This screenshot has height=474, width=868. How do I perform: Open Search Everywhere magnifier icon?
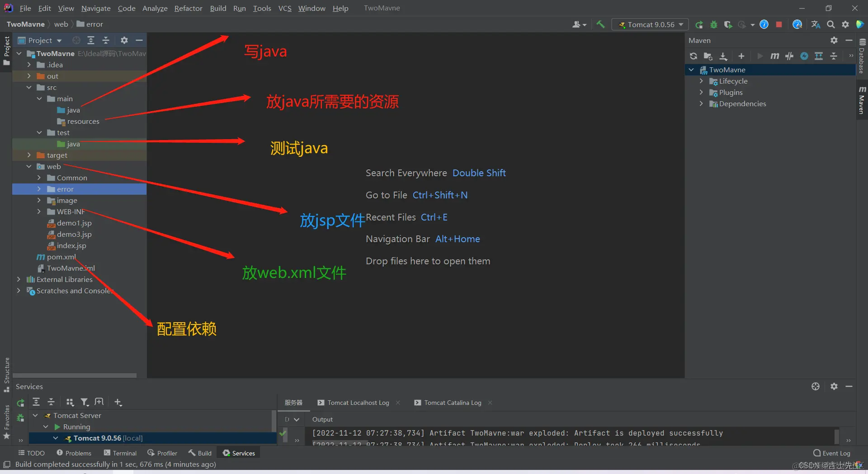[830, 24]
